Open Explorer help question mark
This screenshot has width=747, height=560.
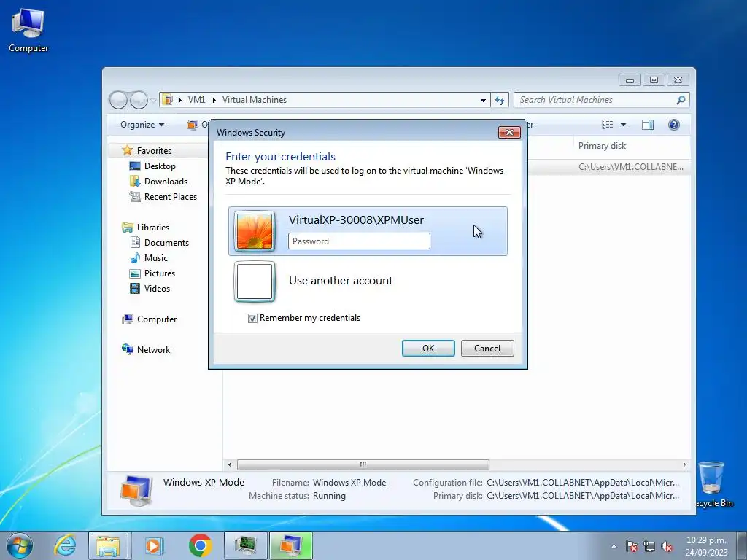(673, 125)
